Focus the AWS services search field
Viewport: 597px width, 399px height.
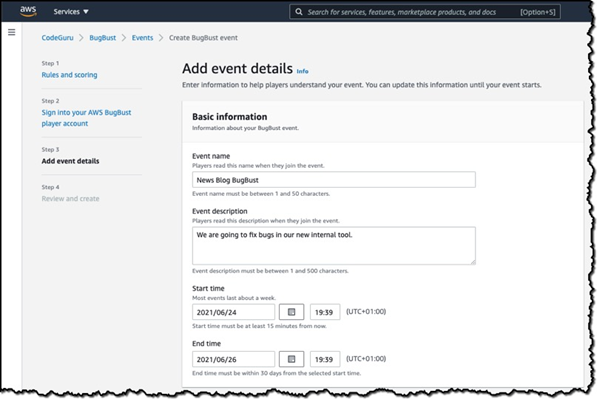(x=425, y=12)
